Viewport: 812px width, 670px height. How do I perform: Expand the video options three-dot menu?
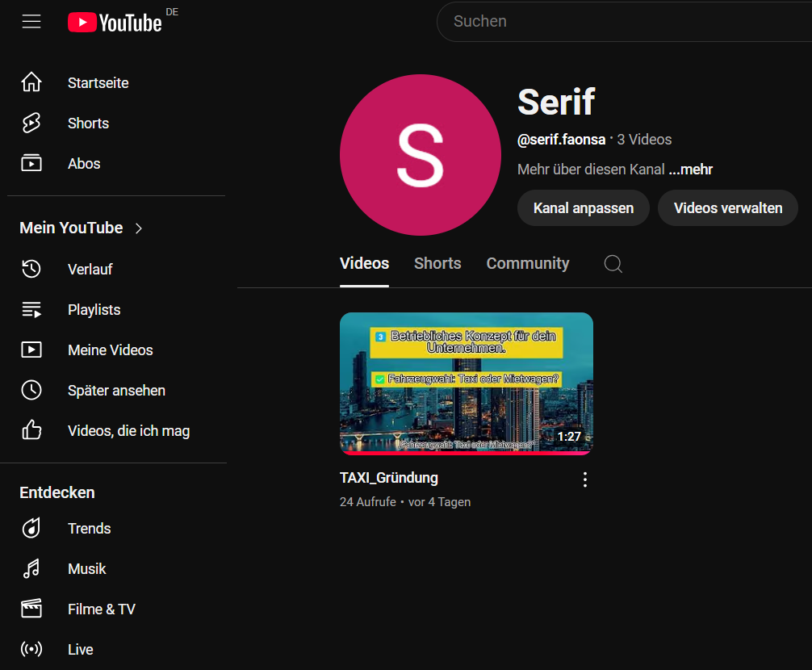(x=585, y=479)
